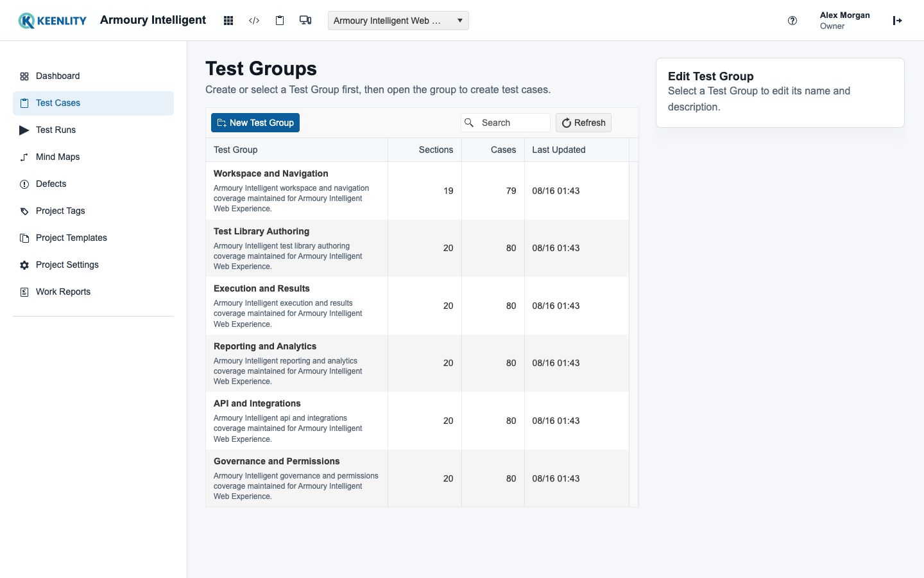Viewport: 924px width, 578px height.
Task: Open Mind Maps page
Action: 93,157
